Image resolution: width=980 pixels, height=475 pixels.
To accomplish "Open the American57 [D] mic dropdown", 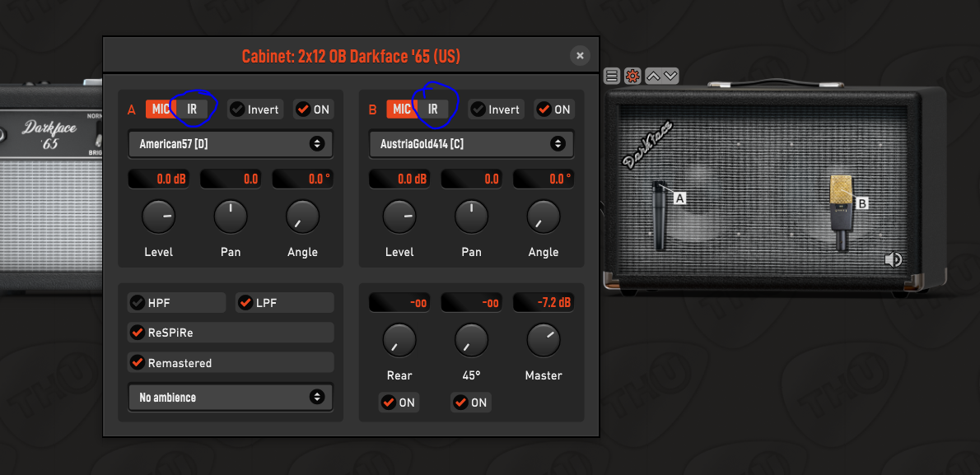I will tap(231, 144).
